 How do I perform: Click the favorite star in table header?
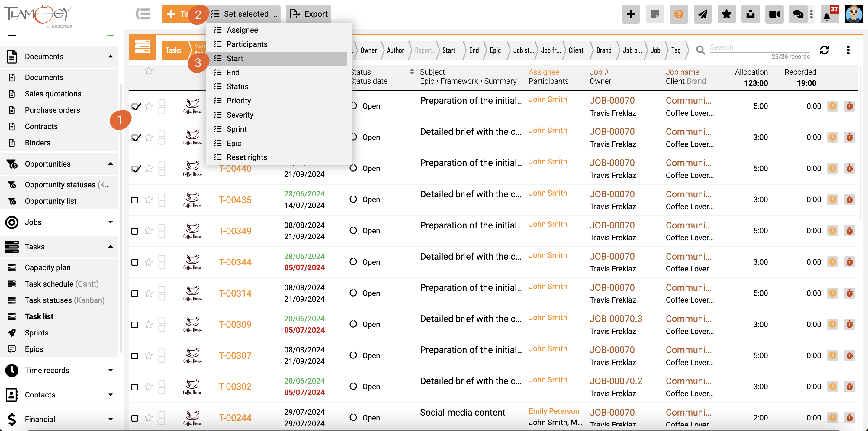pyautogui.click(x=149, y=71)
